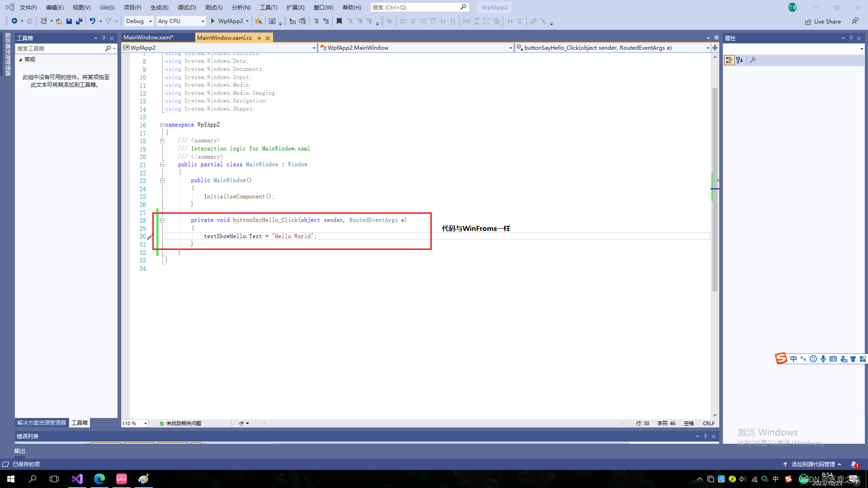Image resolution: width=868 pixels, height=488 pixels.
Task: Collapse the MainWindow class outlining region
Action: pos(162,164)
